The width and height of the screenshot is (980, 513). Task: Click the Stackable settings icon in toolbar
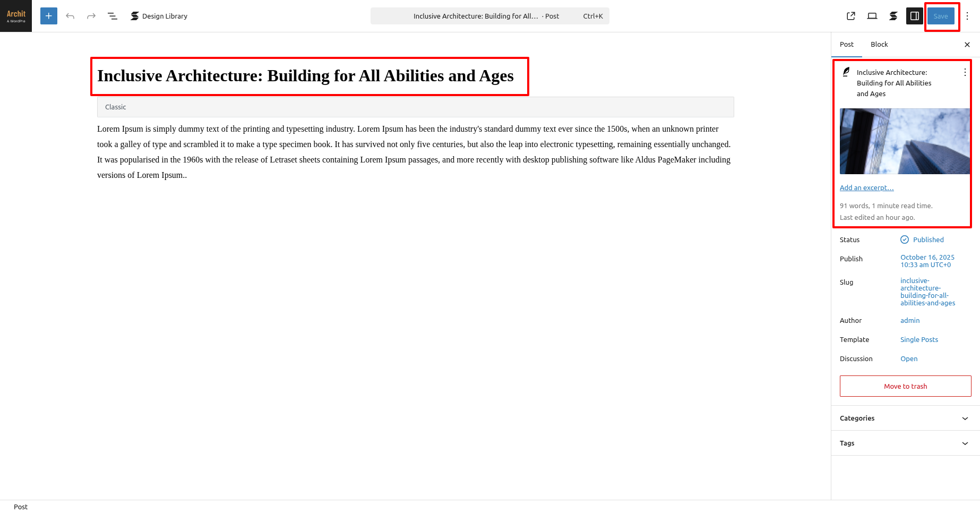[x=893, y=16]
